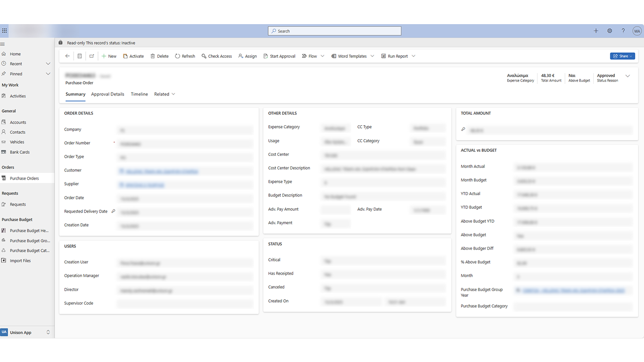The image size is (644, 362).
Task: Open the Flow dropdown
Action: [x=323, y=56]
